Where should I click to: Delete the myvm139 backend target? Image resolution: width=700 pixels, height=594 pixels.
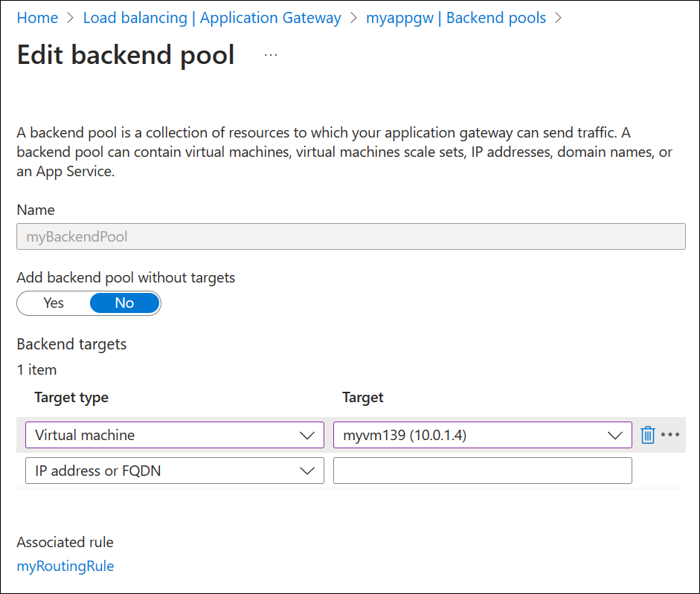(648, 435)
